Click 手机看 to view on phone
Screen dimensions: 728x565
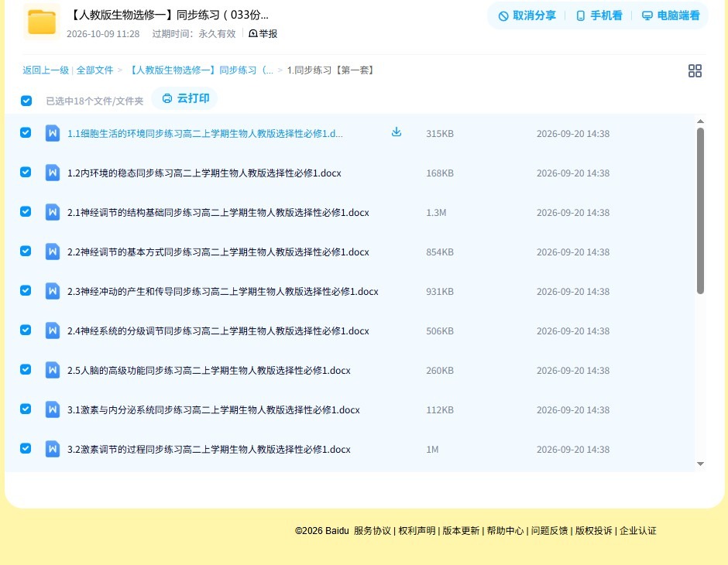599,15
